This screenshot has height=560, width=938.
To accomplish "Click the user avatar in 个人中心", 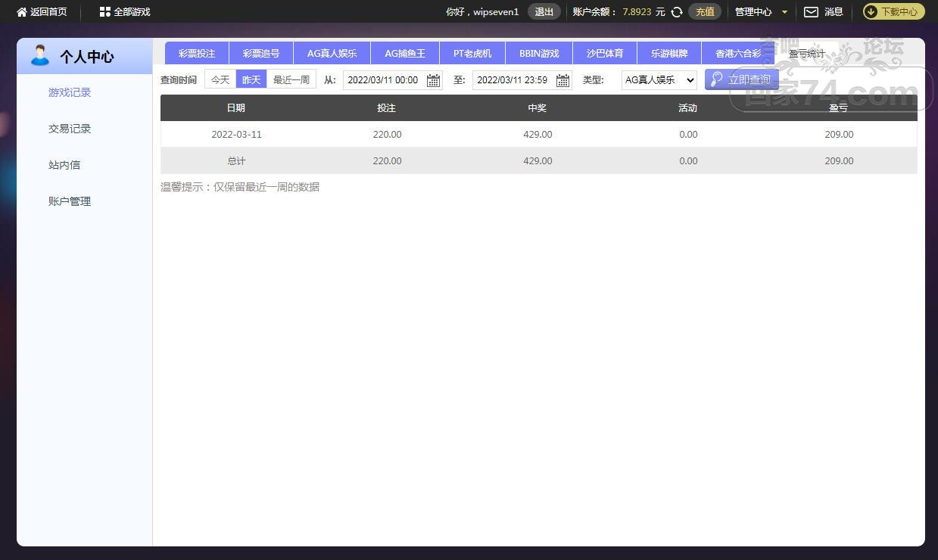I will pyautogui.click(x=39, y=56).
